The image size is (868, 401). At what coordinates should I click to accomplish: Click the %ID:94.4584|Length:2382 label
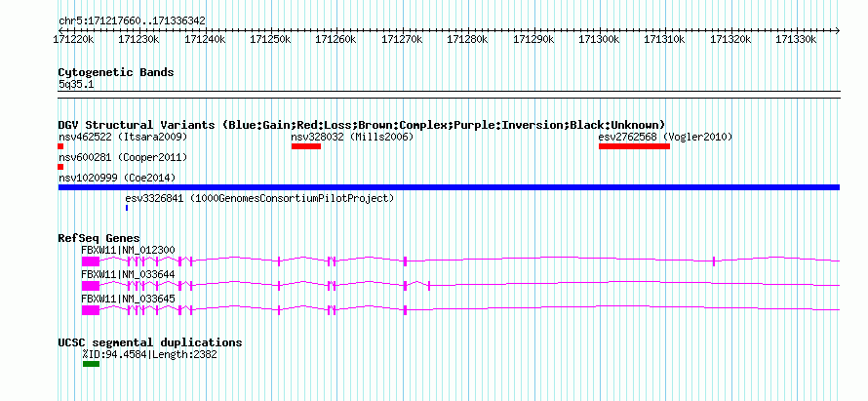pos(149,354)
